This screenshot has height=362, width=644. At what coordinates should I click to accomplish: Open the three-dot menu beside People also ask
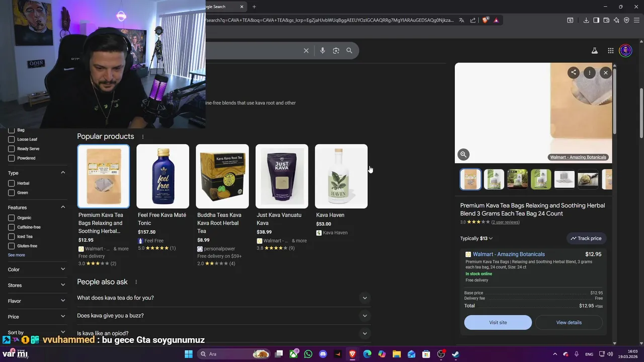click(136, 282)
